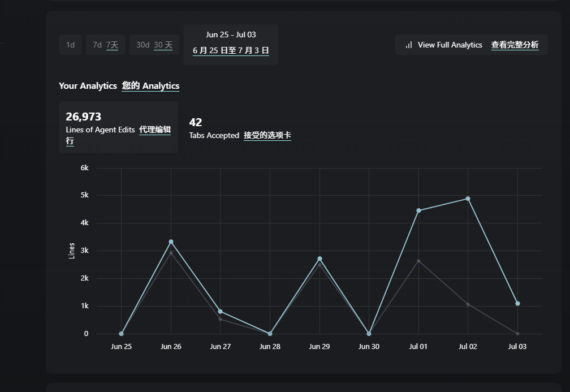Click the Jun 27 blue data point
The image size is (570, 392).
tap(220, 312)
